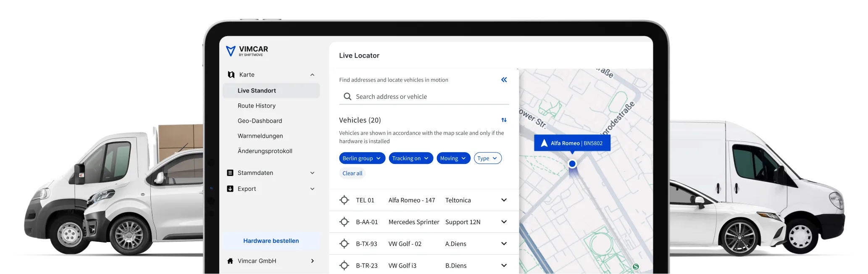Click the navigation arrow in Alfa Romeo label
Viewport: 868px width, 274px height.
click(x=544, y=143)
